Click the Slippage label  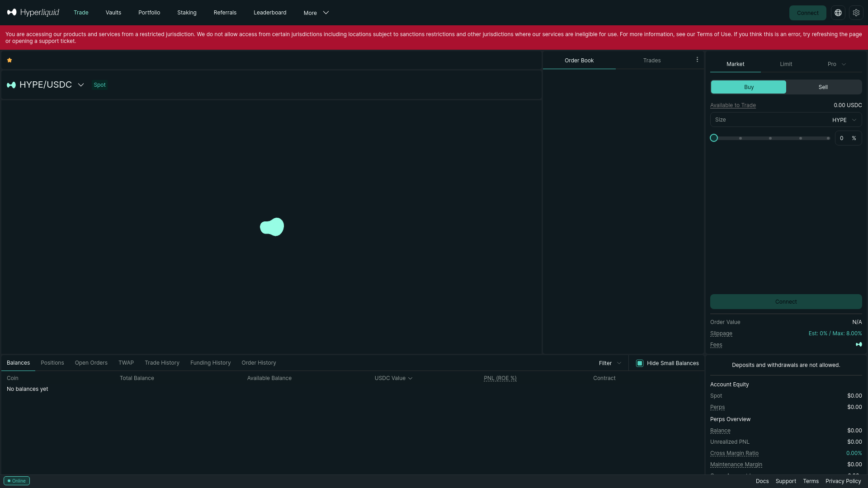pos(721,333)
